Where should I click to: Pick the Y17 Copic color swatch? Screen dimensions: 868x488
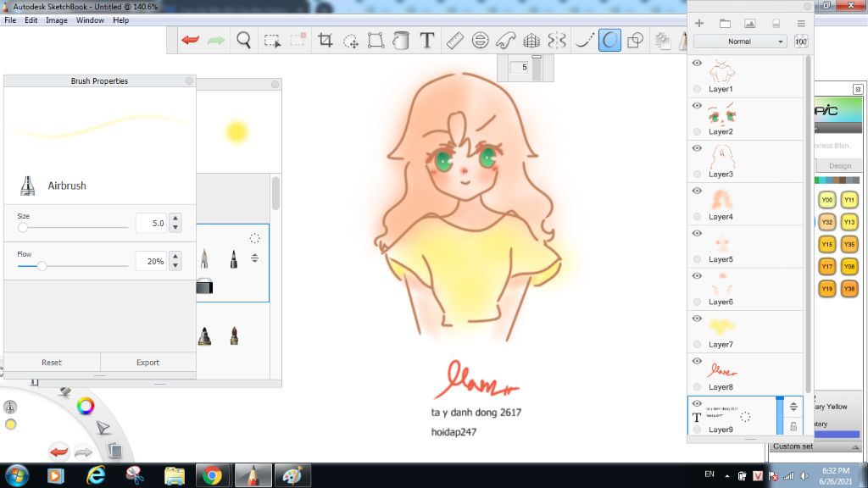[827, 267]
